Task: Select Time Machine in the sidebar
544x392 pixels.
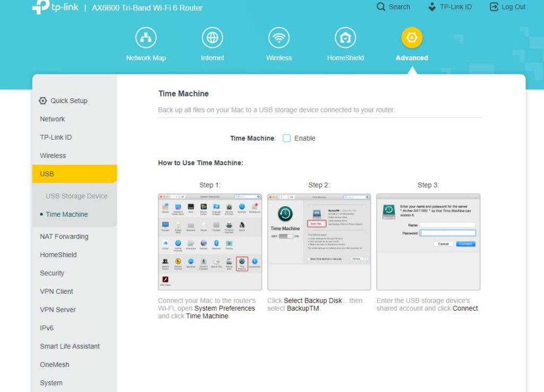Action: pos(66,215)
